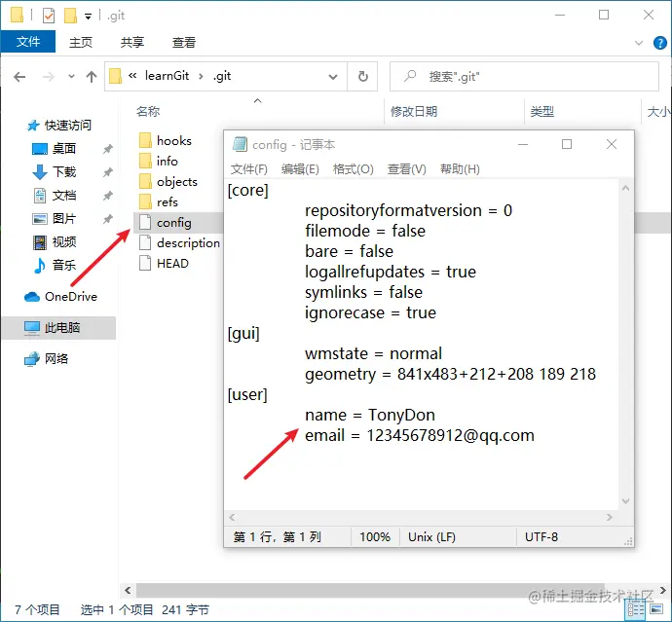Open the 文件(F) menu in Notepad
Viewport: 672px width, 622px height.
[x=249, y=169]
